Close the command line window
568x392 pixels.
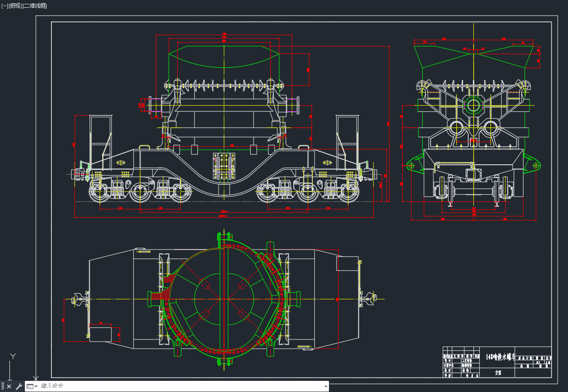point(9,386)
